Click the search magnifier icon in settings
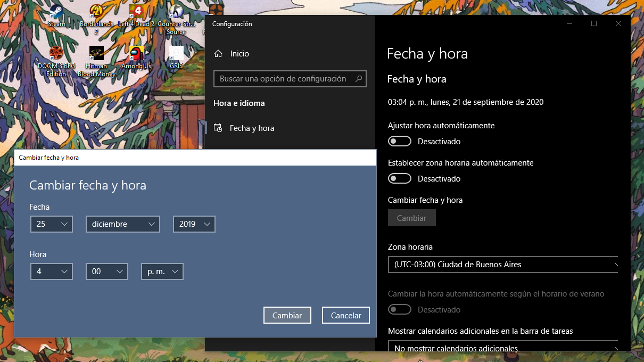 pyautogui.click(x=359, y=79)
